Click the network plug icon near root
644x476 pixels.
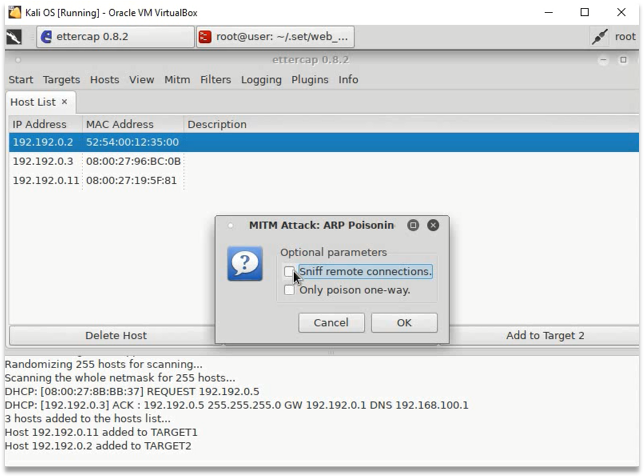(599, 37)
